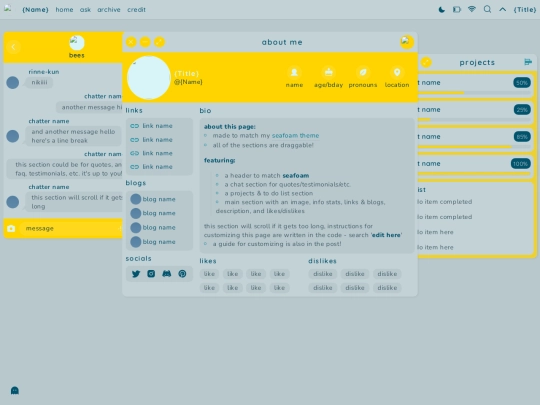Follow the bold seafoam link in featuring list
Image resolution: width=540 pixels, height=405 pixels.
coord(296,176)
